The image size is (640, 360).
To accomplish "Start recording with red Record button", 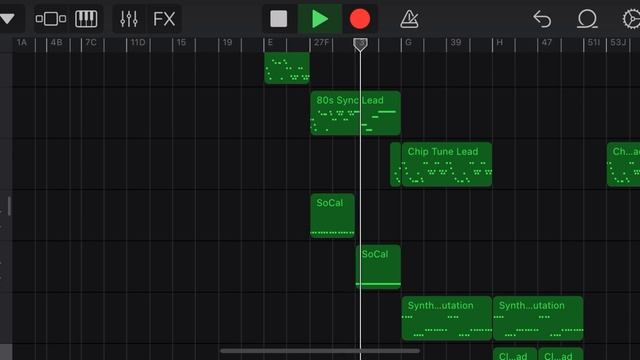I will tap(360, 19).
